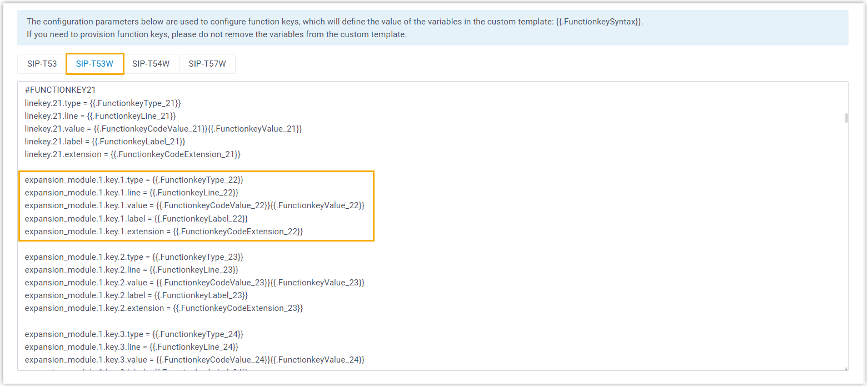
Task: Switch to the SIP-T53 tab
Action: [x=42, y=64]
